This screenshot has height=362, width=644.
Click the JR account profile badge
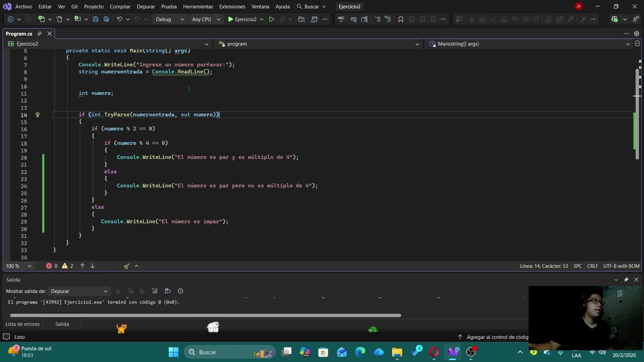[x=579, y=7]
